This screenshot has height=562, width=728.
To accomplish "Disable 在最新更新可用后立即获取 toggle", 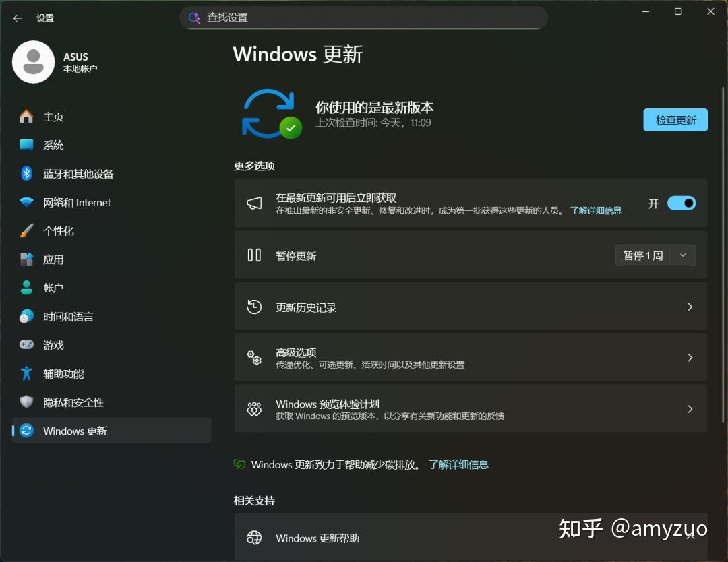I will (x=681, y=203).
